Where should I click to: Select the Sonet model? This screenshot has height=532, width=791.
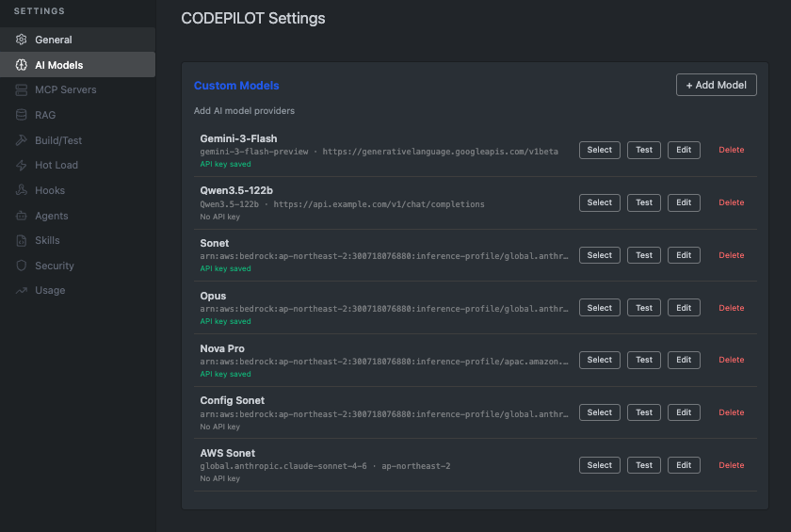(599, 255)
